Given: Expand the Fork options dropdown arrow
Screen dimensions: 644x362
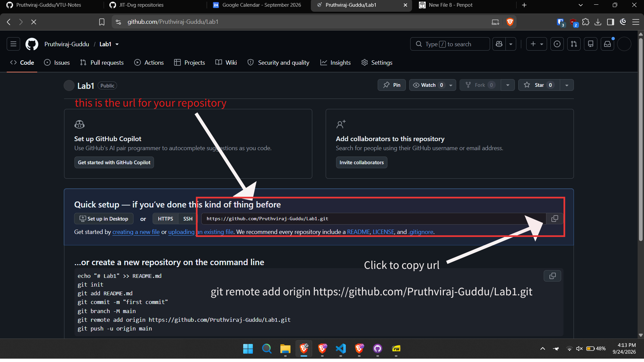Looking at the screenshot, I should tap(508, 85).
